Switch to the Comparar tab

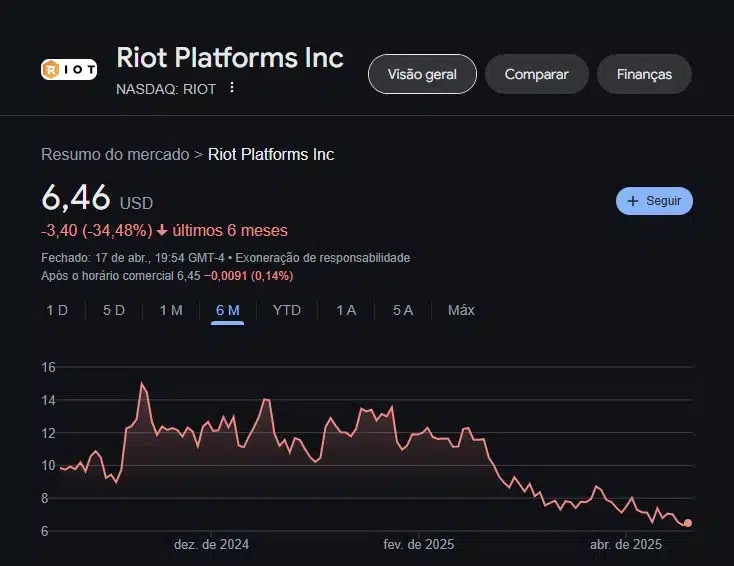(x=536, y=74)
